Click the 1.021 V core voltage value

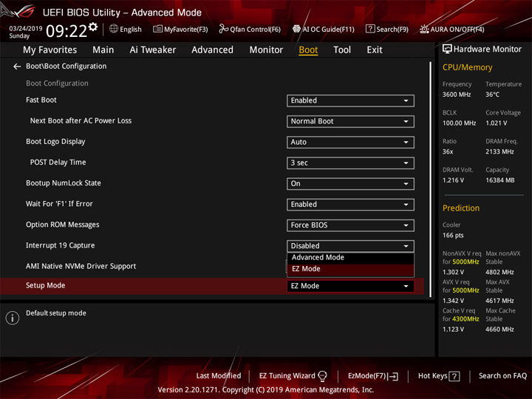pos(496,123)
